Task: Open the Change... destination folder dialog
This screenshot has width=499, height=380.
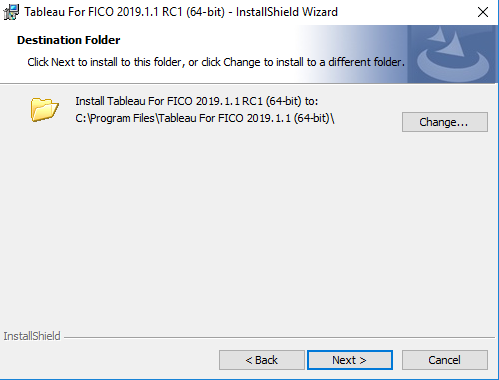Action: pos(445,122)
